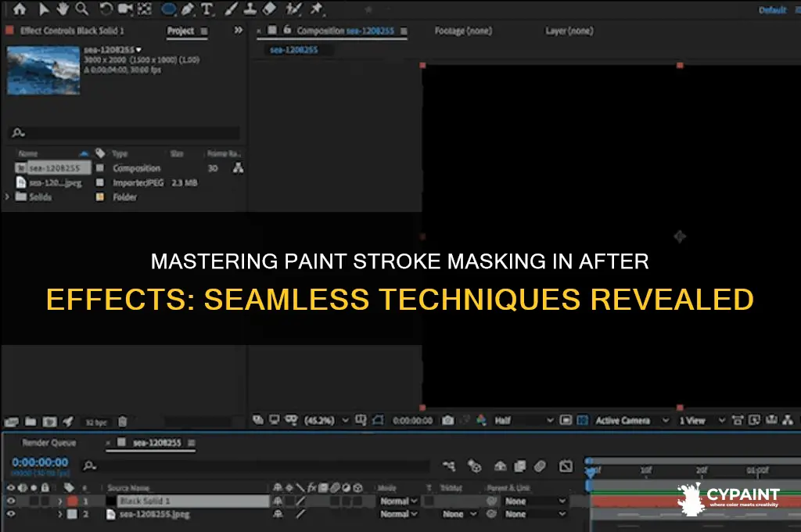Toggle the Composition viewer lock icon

[x=287, y=31]
